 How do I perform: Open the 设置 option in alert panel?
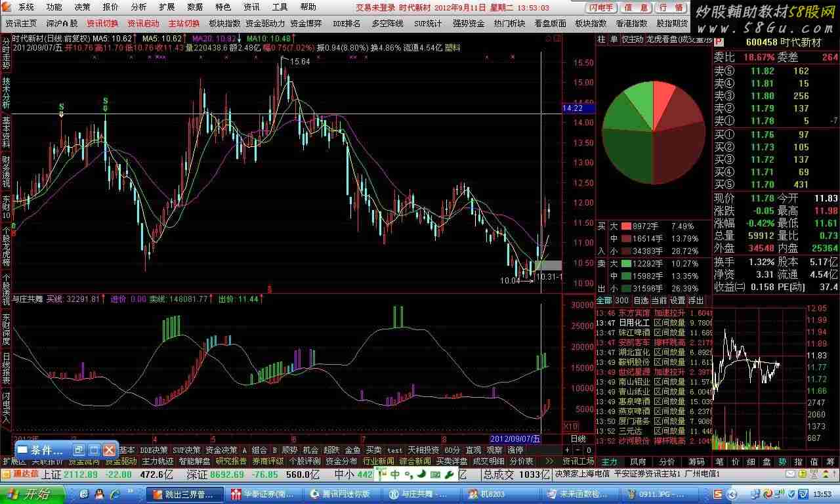tap(678, 301)
